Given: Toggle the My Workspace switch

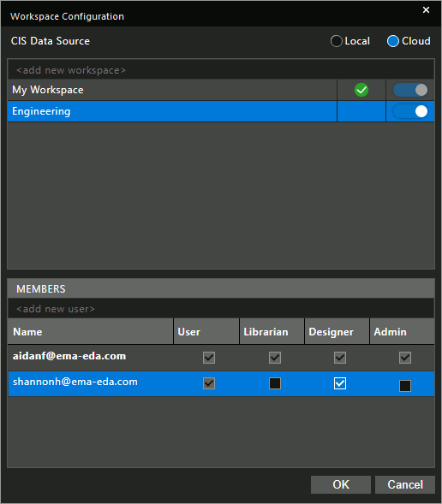Looking at the screenshot, I should (x=410, y=90).
